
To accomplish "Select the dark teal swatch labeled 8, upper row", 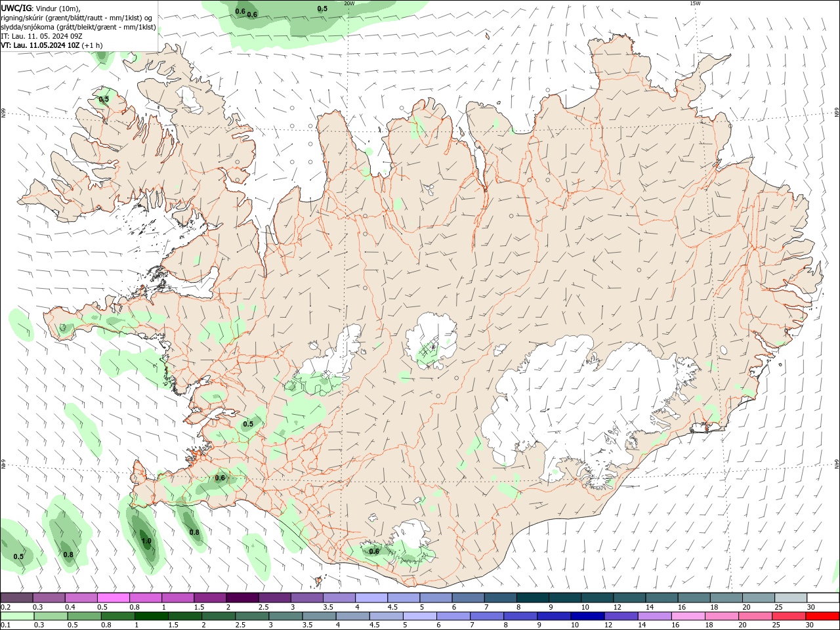I will [x=533, y=598].
